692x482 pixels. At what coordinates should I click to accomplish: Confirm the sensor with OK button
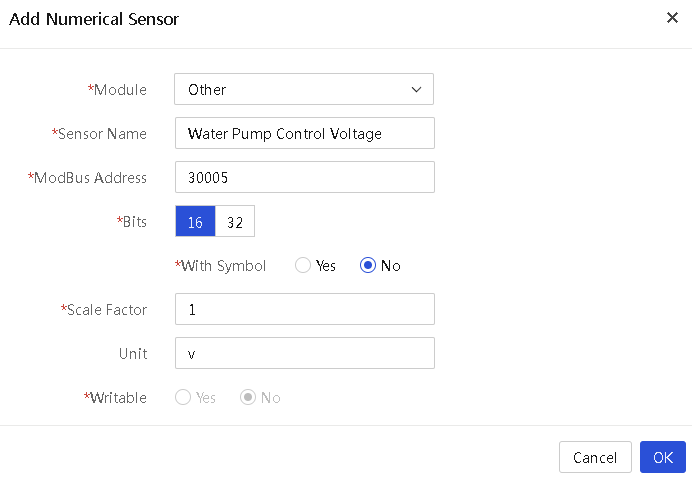(663, 457)
